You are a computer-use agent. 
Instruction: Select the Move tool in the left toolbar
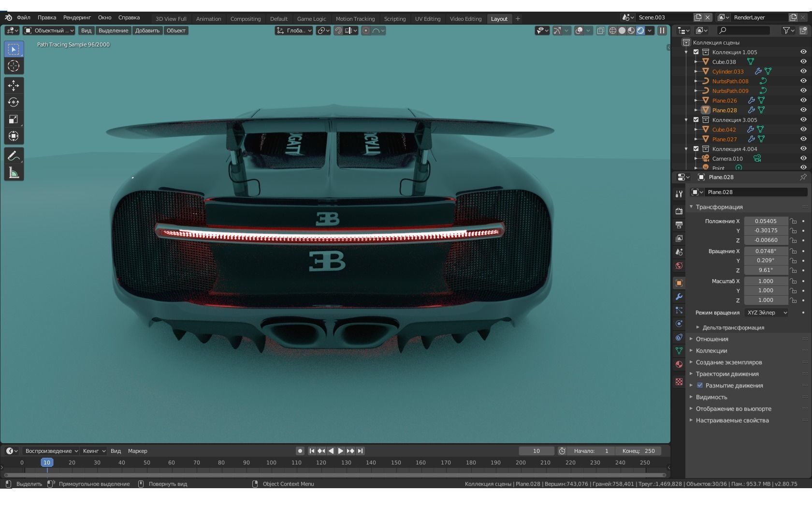click(14, 85)
